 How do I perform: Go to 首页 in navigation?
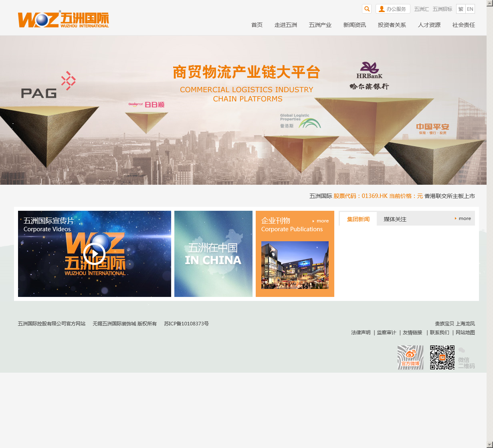click(257, 25)
